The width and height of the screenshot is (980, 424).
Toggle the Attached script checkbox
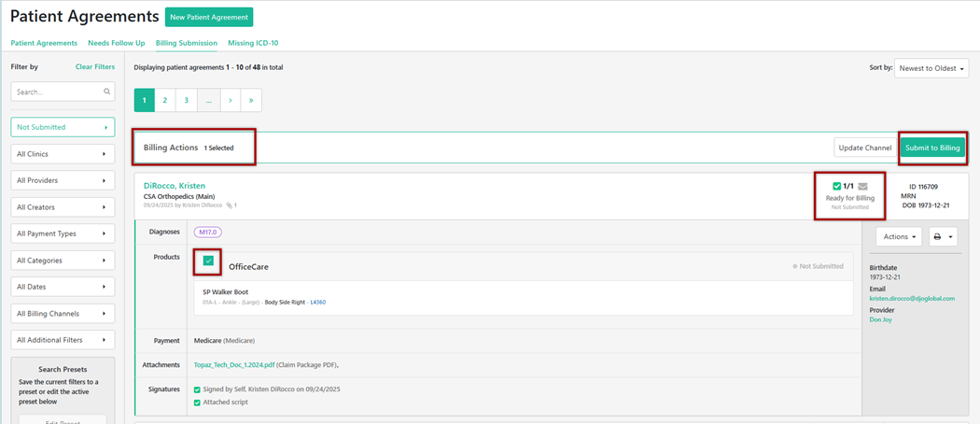coord(197,403)
